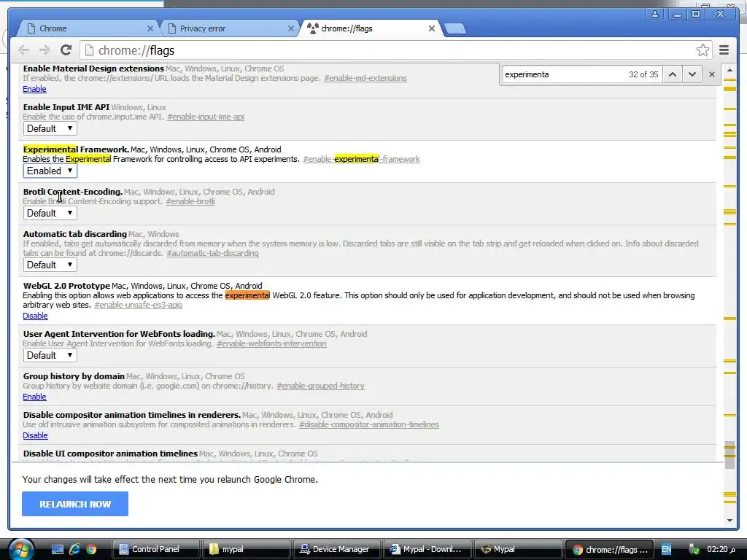Close the chrome://flags tab

tap(432, 28)
